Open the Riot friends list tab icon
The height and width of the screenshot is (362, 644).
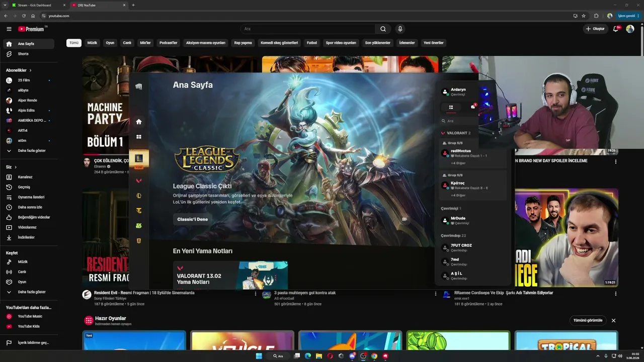[x=451, y=107]
